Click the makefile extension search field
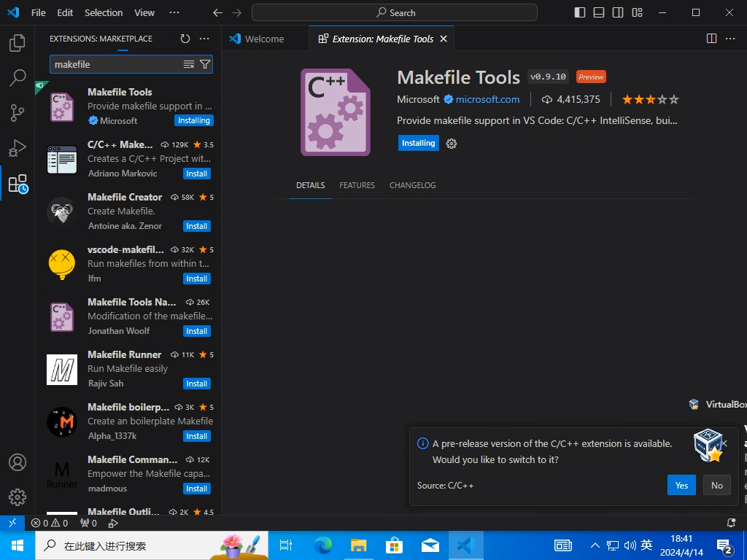The image size is (747, 560). [115, 64]
